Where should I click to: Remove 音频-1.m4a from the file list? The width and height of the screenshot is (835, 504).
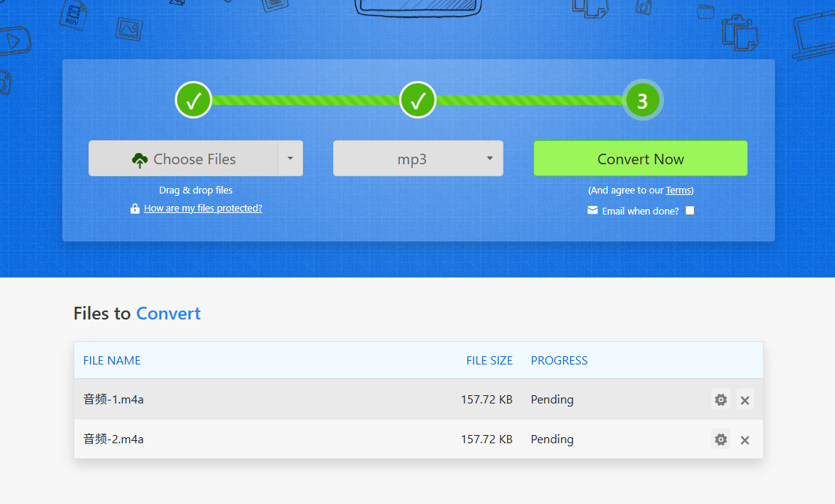pyautogui.click(x=745, y=400)
